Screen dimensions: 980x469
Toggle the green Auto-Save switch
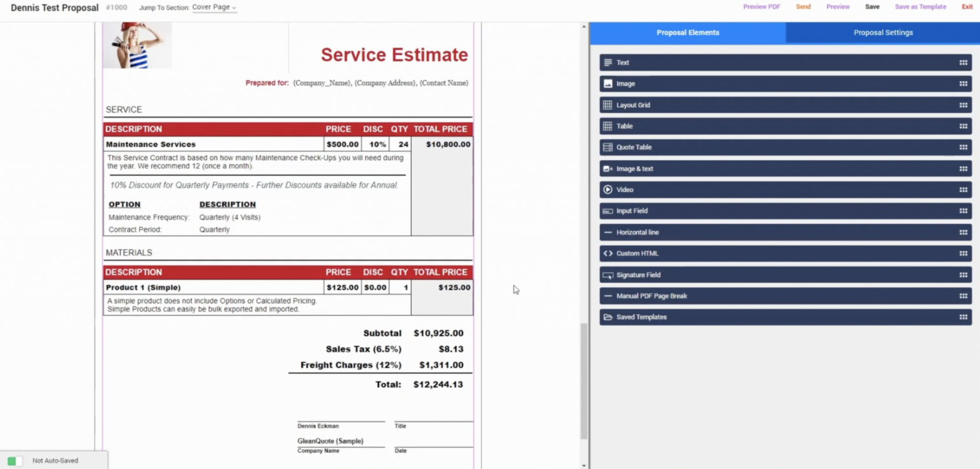pos(15,461)
